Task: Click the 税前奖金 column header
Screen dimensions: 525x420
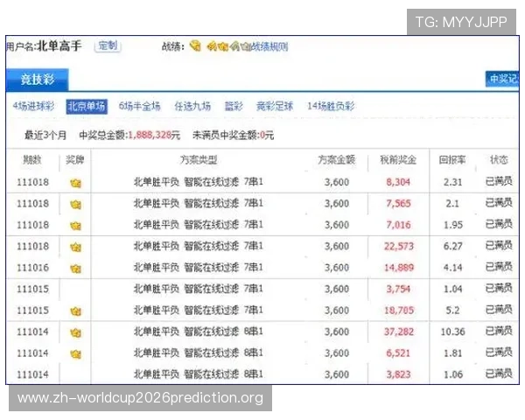Action: coord(398,160)
